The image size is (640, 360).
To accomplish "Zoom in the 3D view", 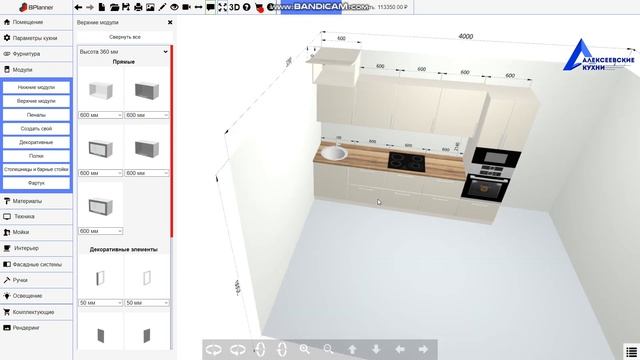I will [304, 349].
